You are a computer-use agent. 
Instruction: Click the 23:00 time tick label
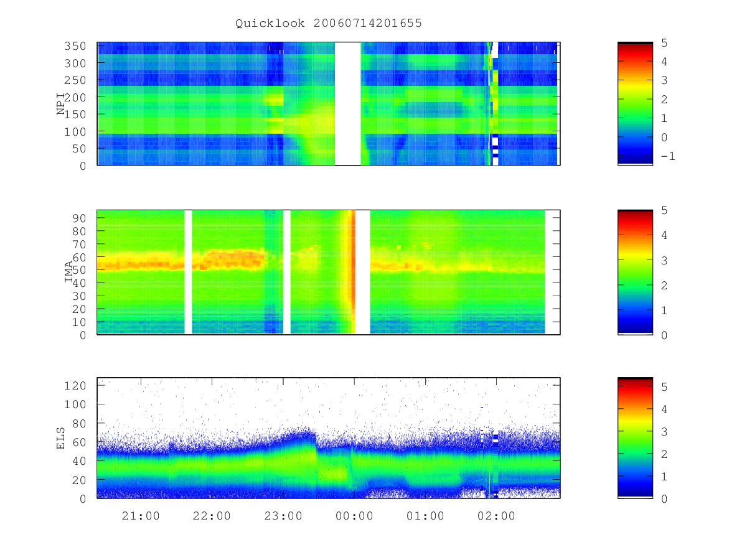tap(283, 516)
